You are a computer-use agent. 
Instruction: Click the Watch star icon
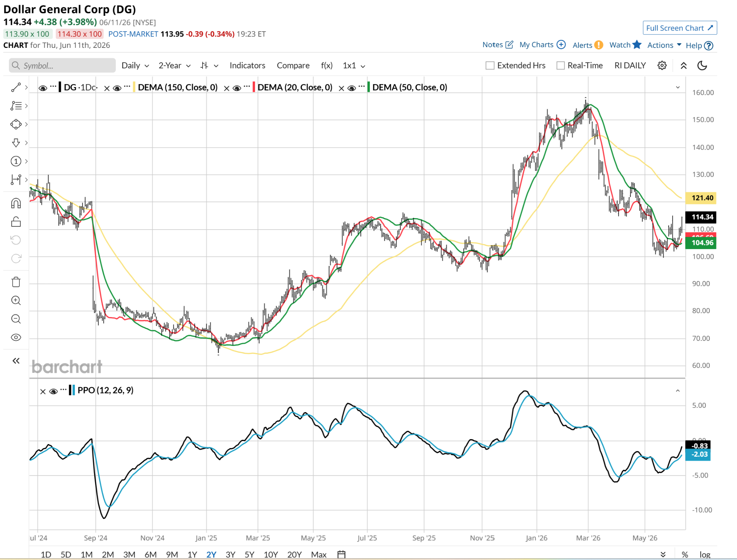[x=637, y=45]
